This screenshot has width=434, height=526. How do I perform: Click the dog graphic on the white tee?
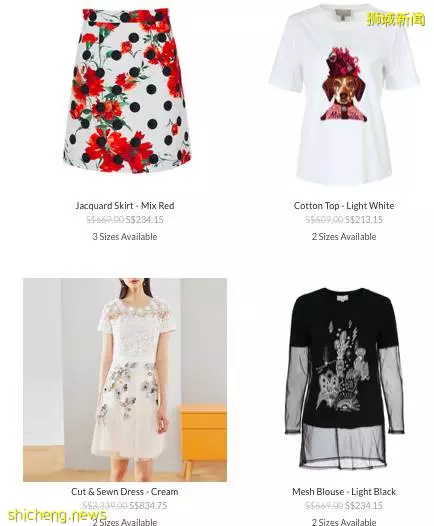[x=342, y=84]
